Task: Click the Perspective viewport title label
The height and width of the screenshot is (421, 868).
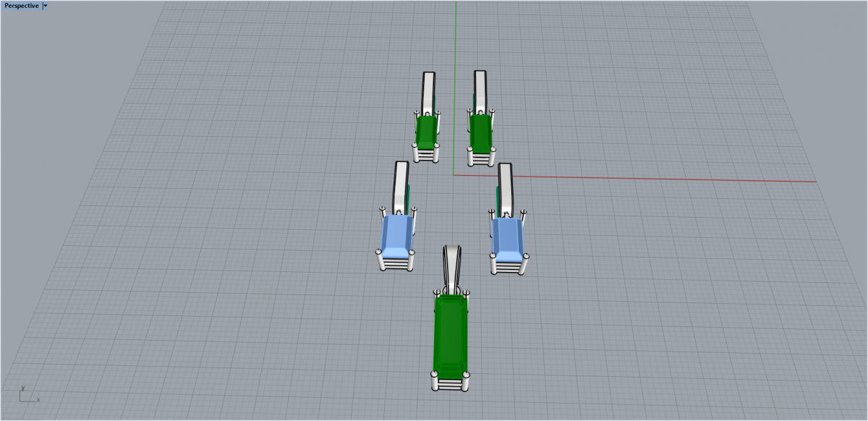Action: coord(22,5)
